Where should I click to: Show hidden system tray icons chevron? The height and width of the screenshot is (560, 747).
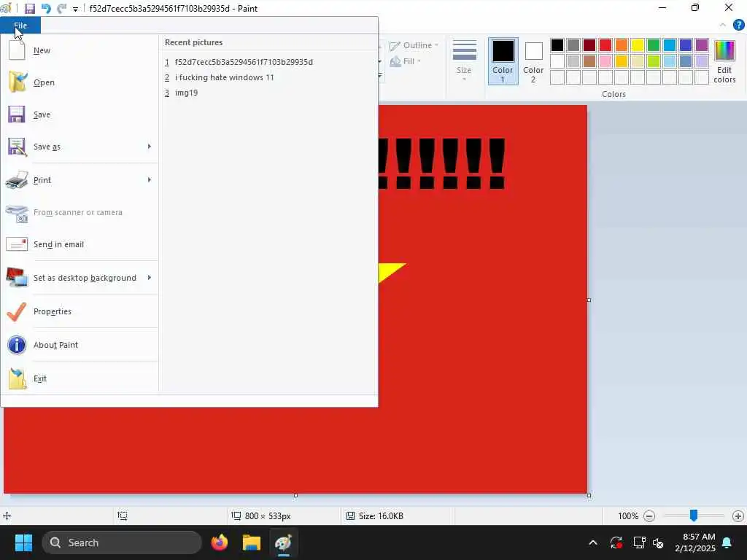pos(593,542)
